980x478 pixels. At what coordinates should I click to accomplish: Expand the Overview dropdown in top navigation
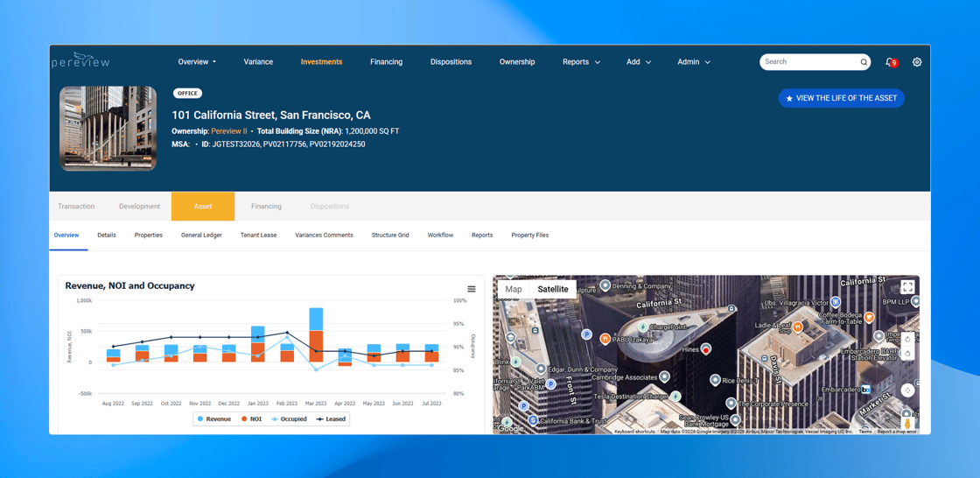(197, 62)
